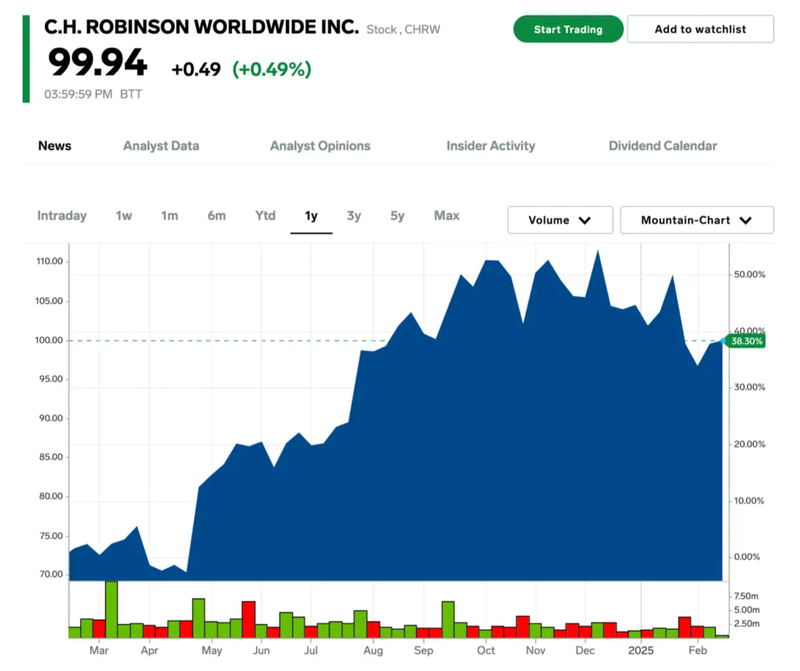View Insider Activity tab
Screen dimensions: 800x671
pyautogui.click(x=490, y=146)
